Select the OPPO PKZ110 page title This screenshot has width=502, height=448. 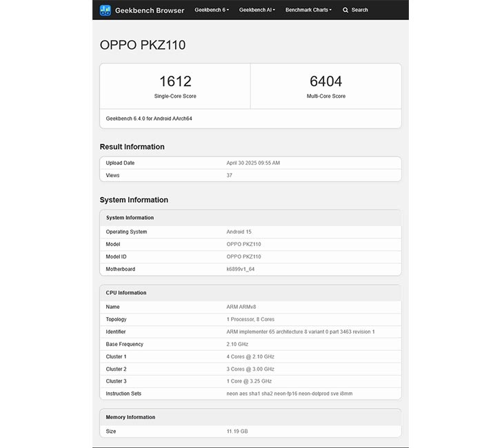point(143,45)
